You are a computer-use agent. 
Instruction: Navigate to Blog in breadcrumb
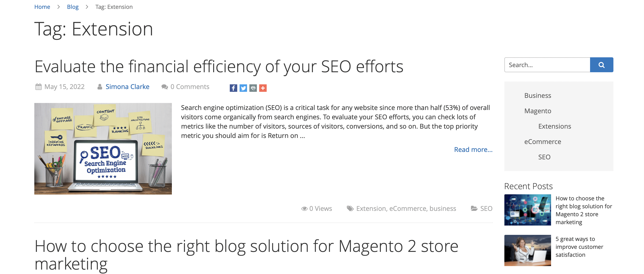(x=73, y=7)
